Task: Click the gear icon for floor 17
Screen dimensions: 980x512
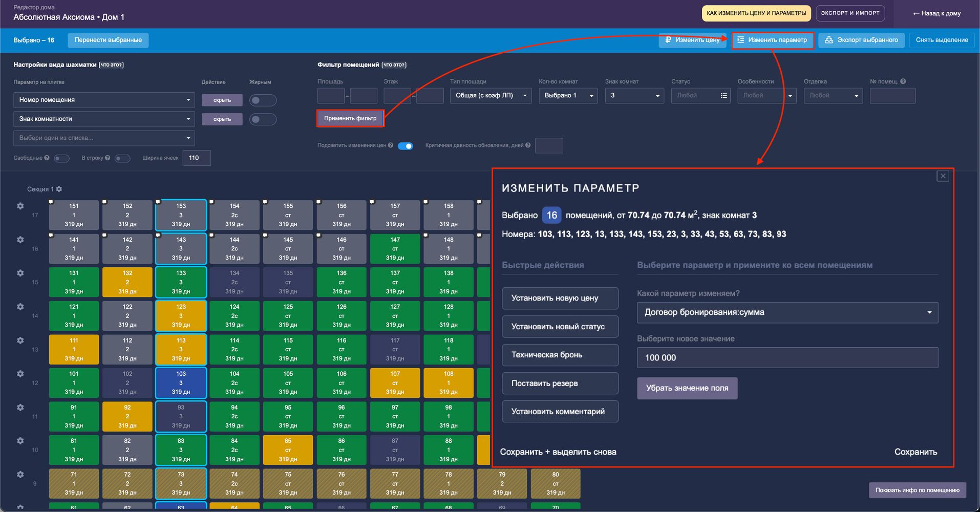Action: click(20, 206)
